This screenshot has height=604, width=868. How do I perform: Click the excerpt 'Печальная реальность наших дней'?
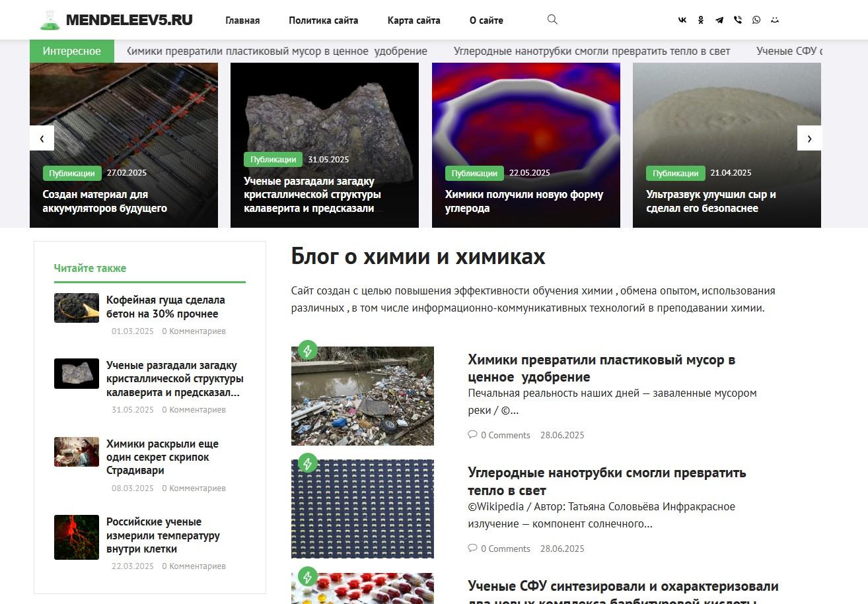612,401
